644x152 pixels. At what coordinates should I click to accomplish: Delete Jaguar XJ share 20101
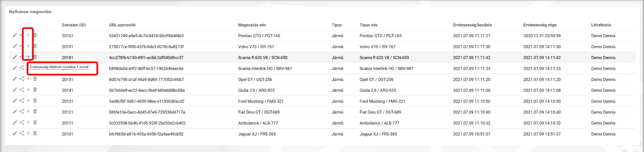35,133
